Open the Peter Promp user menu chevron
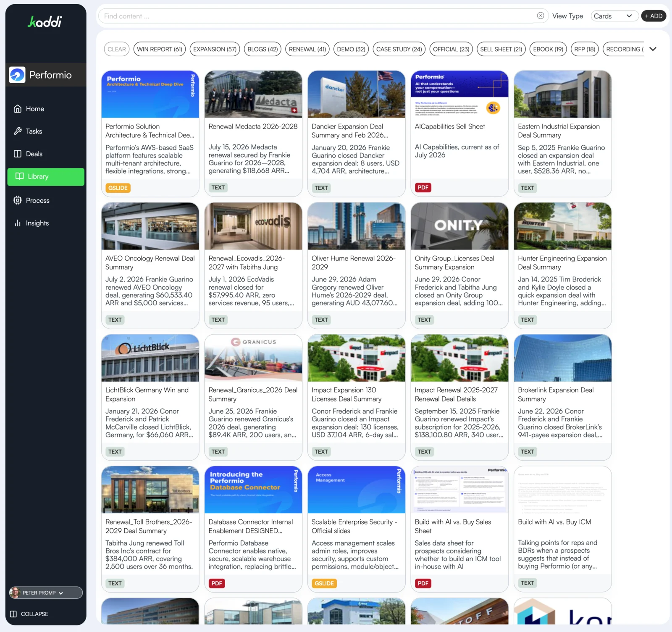 pos(61,593)
